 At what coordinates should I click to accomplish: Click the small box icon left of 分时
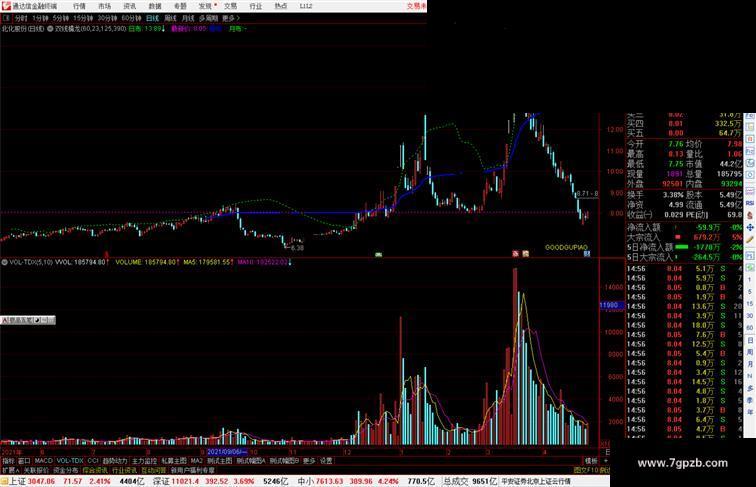pyautogui.click(x=6, y=18)
